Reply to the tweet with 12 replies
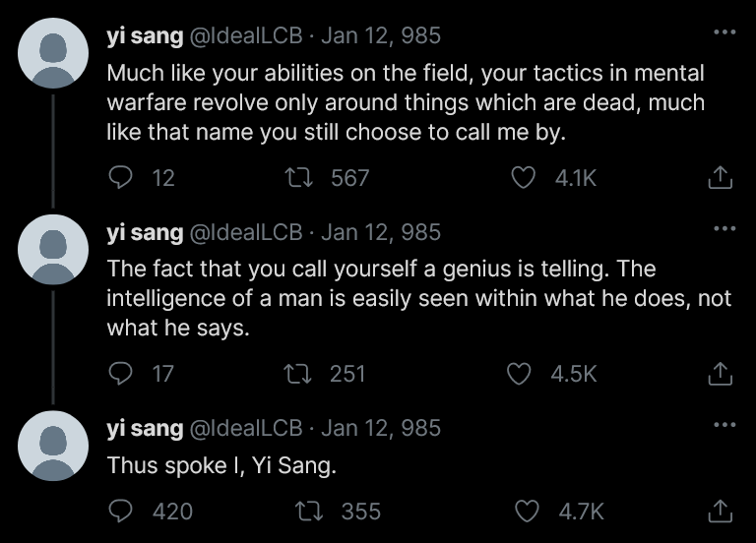The width and height of the screenshot is (756, 543). 119,177
